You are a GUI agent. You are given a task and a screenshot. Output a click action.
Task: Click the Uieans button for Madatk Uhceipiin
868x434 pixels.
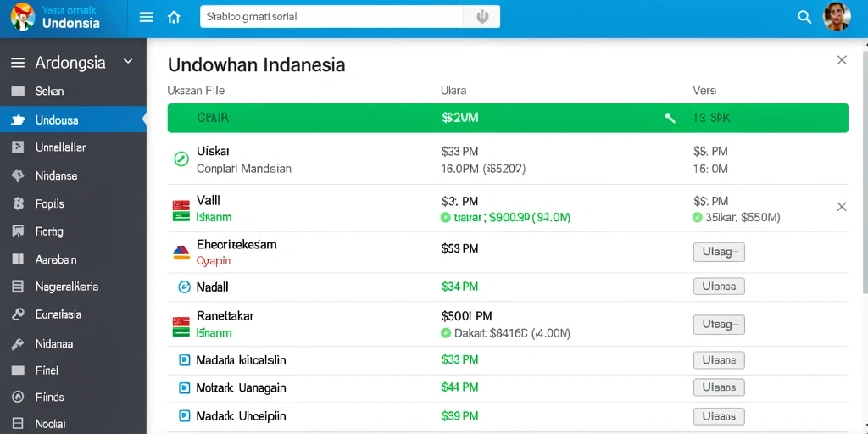(x=719, y=415)
